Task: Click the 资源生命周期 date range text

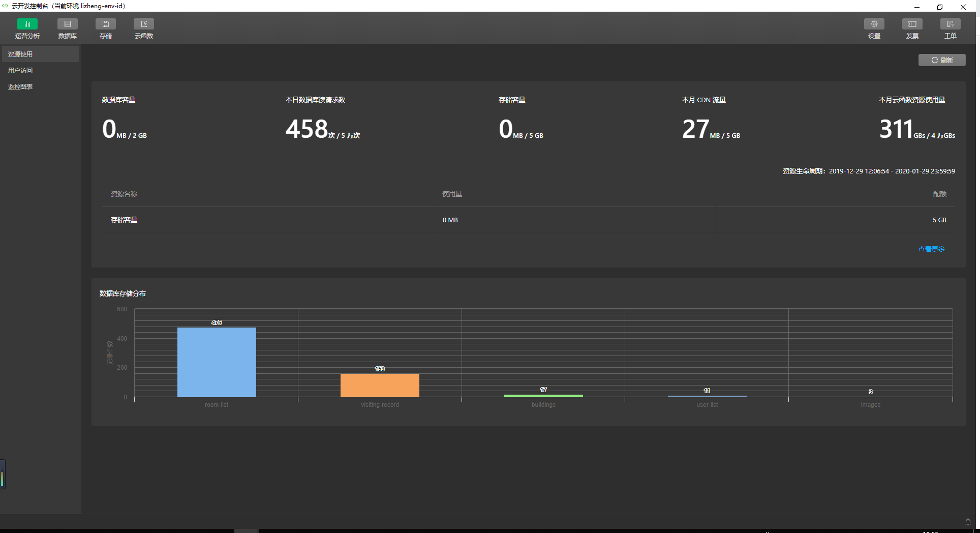Action: (869, 171)
